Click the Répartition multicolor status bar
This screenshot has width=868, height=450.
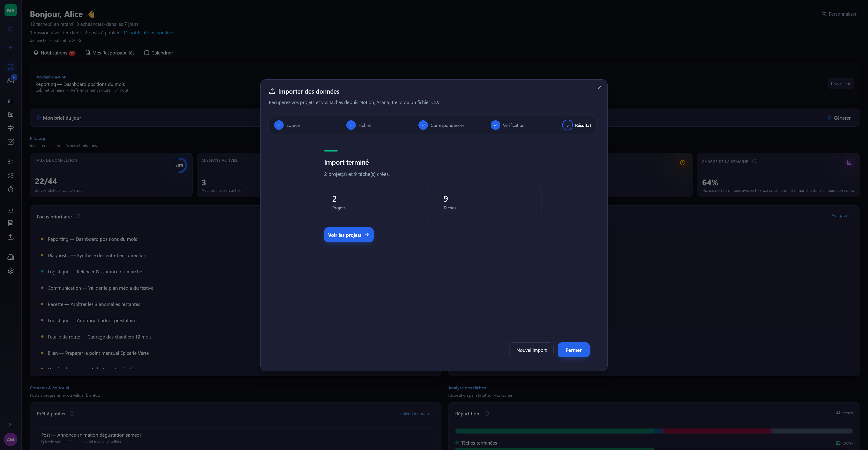(x=654, y=431)
